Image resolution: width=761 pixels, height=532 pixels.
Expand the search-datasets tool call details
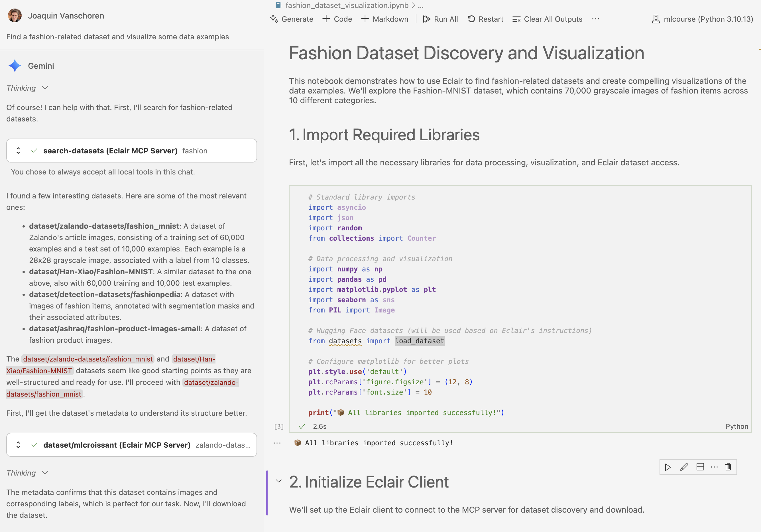[18, 151]
